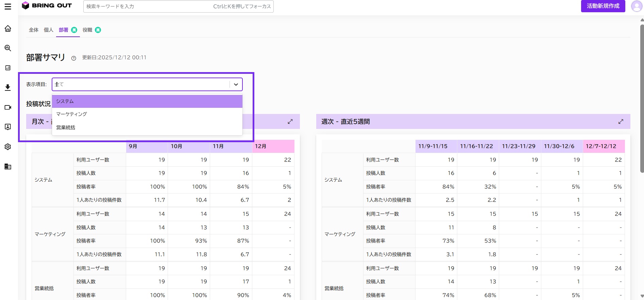
Task: Open the organization building sidebar icon
Action: pyautogui.click(x=8, y=166)
